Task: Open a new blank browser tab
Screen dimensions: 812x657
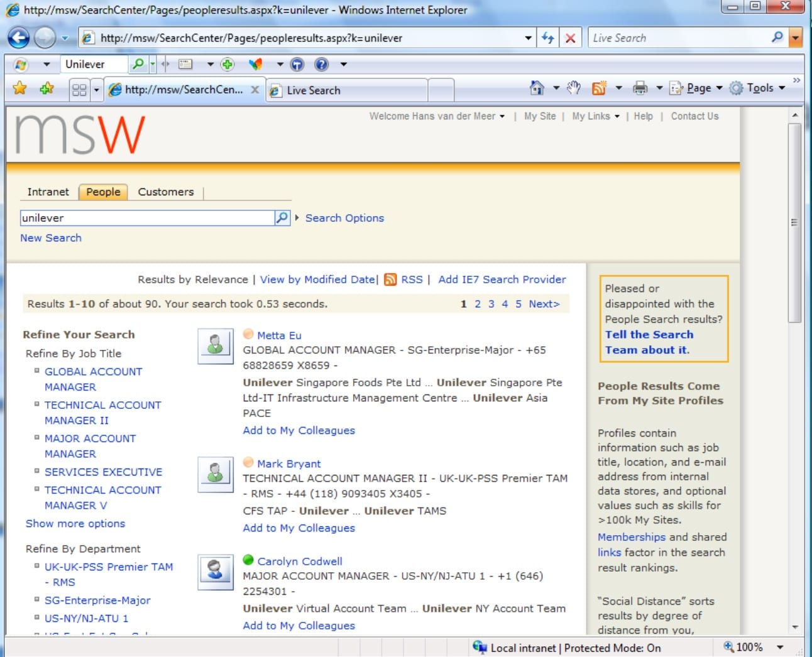Action: coord(441,90)
